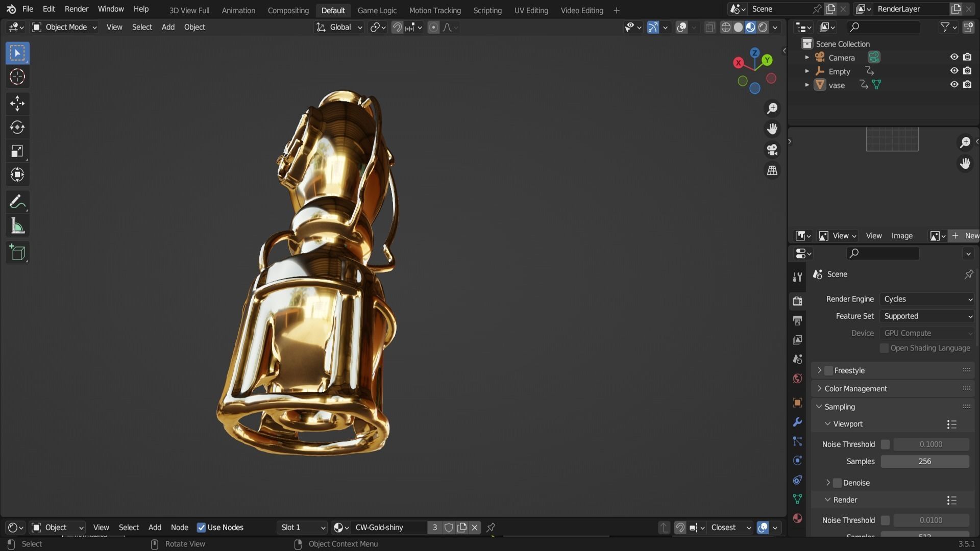Open the Tool properties tab

click(797, 277)
